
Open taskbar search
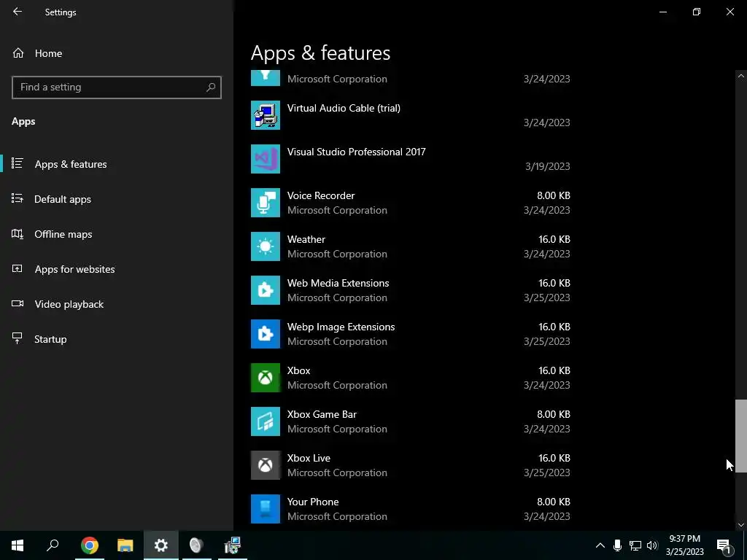click(53, 545)
